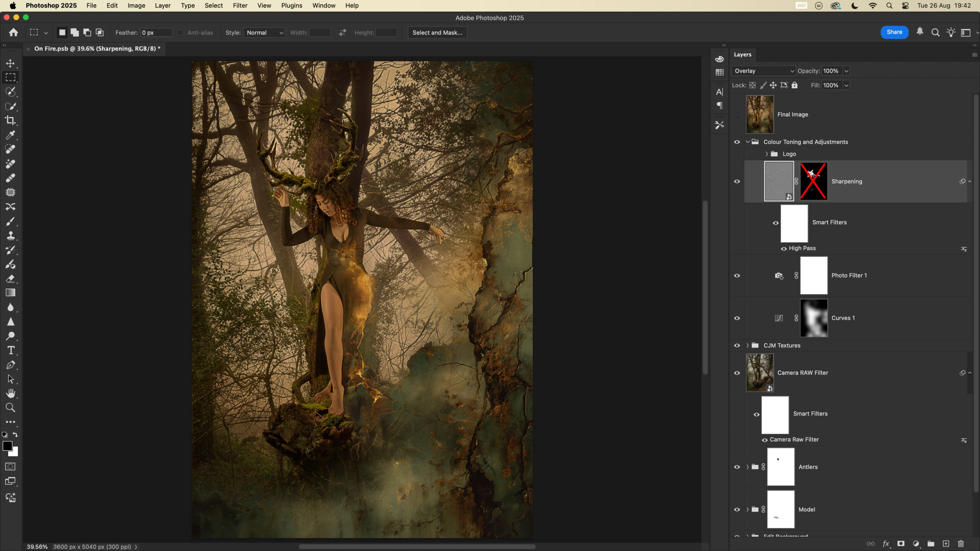Activate the Zoom tool in toolbar
Screen dimensions: 980x551
point(10,408)
